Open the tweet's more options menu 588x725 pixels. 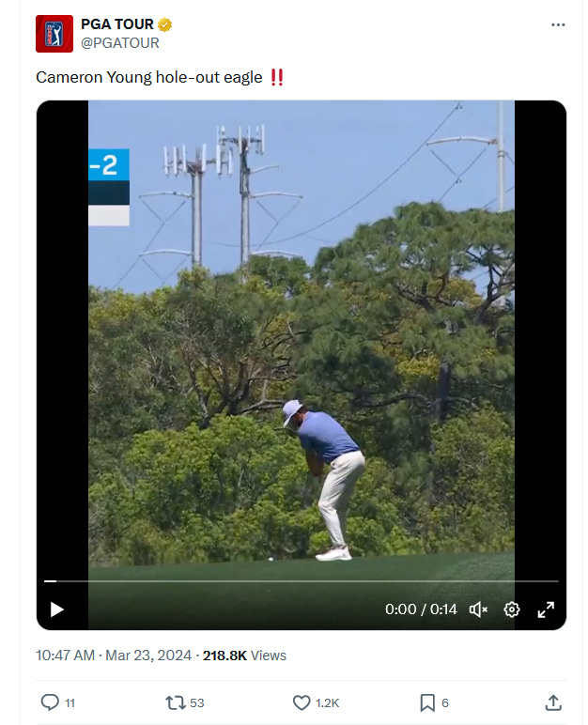(x=558, y=25)
